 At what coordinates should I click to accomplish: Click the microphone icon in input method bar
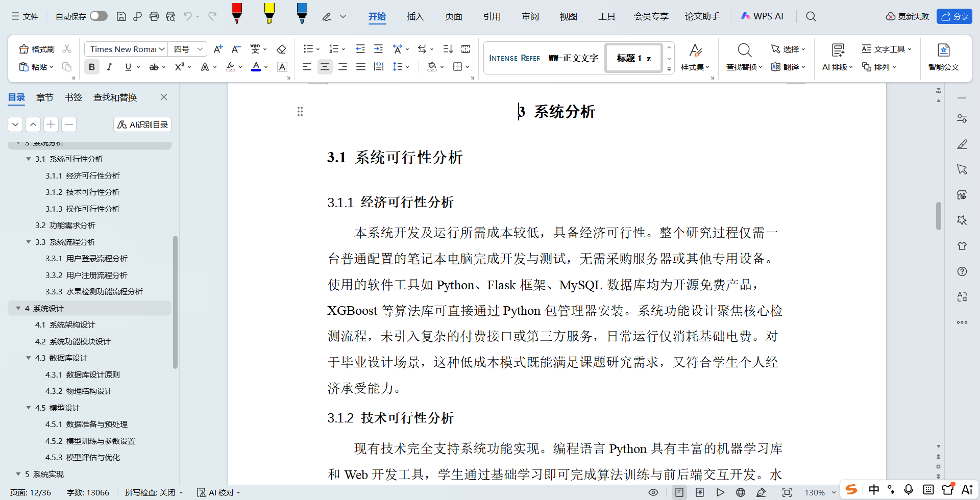point(909,490)
